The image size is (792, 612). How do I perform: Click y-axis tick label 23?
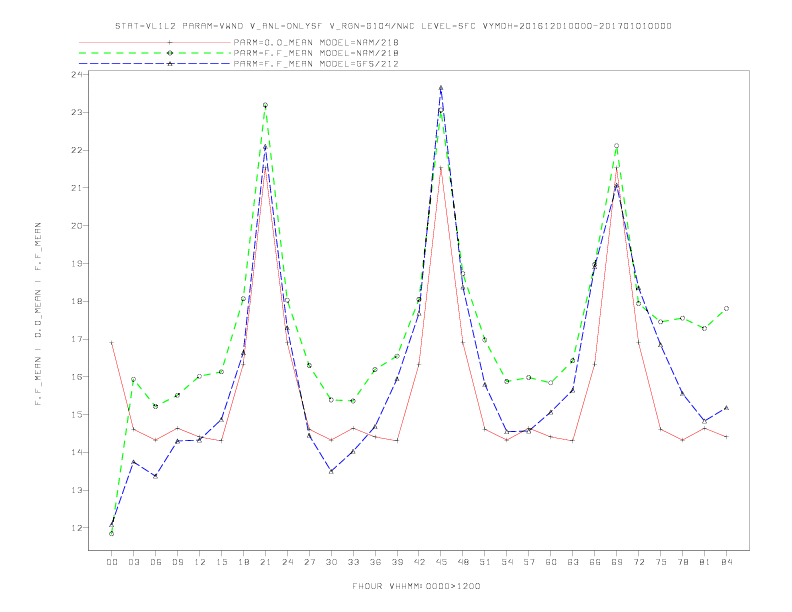pos(77,113)
